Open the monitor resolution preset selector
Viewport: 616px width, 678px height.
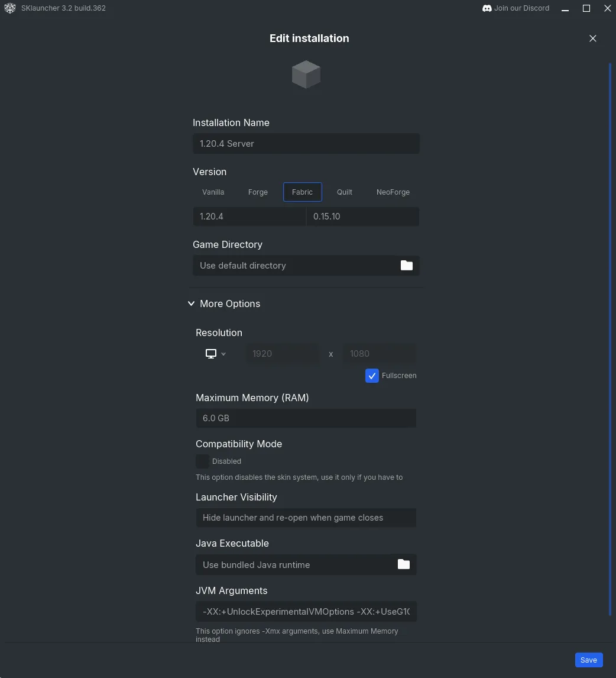click(x=215, y=354)
